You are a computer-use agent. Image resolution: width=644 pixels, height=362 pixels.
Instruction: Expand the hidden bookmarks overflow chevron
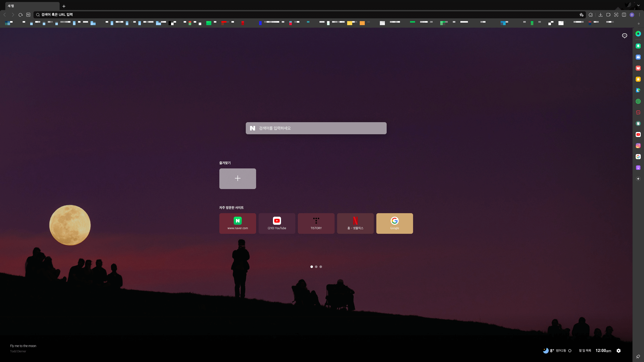point(639,24)
